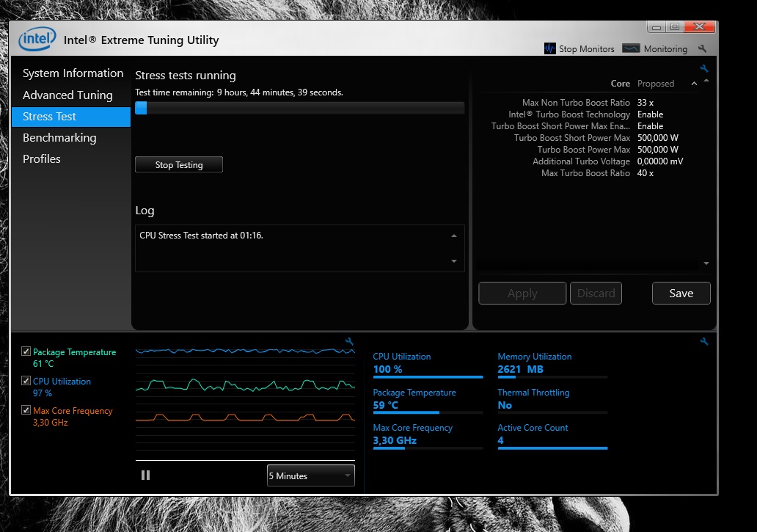Viewport: 757px width, 532px height.
Task: Click the 'CPU Stress Test started at 01:16.' log entry
Action: coord(201,236)
